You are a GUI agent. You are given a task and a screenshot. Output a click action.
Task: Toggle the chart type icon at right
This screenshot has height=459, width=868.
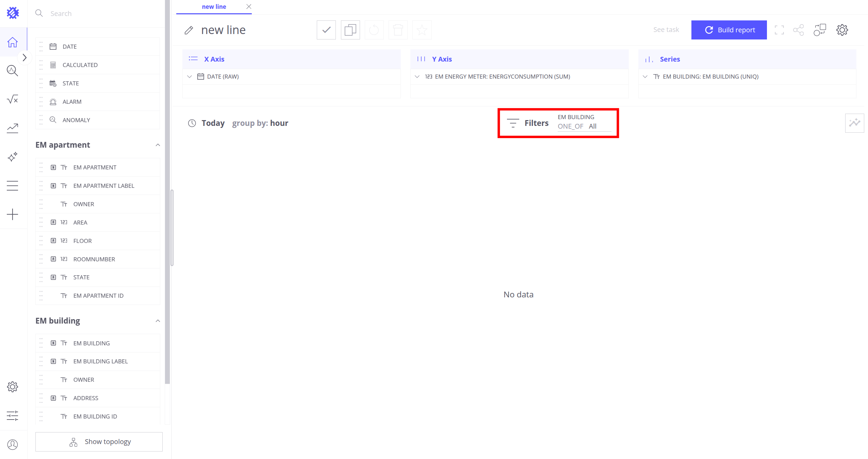tap(854, 123)
